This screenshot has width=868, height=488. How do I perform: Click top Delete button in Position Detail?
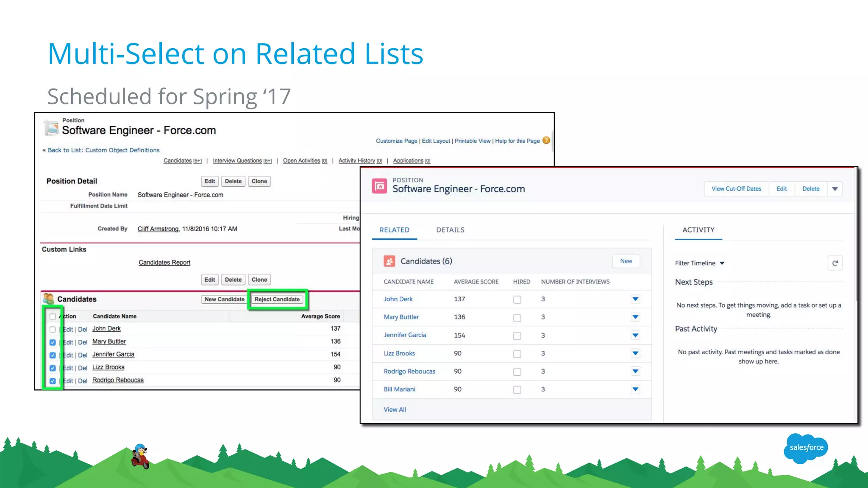click(x=233, y=181)
